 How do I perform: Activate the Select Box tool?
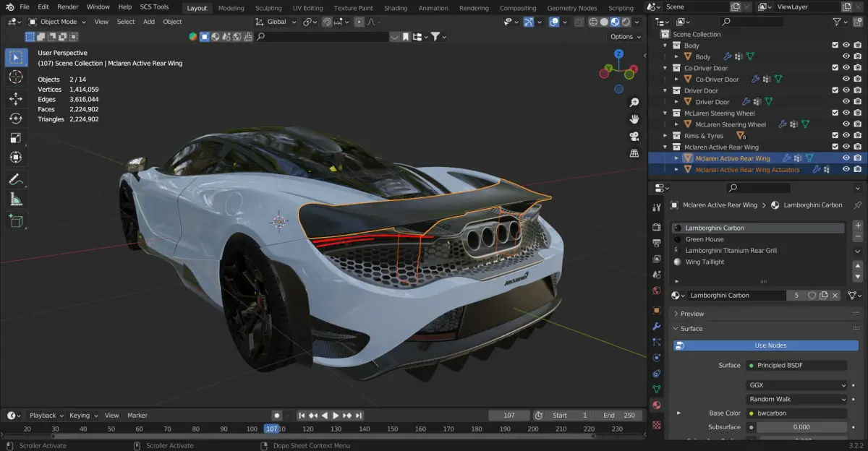click(x=16, y=57)
